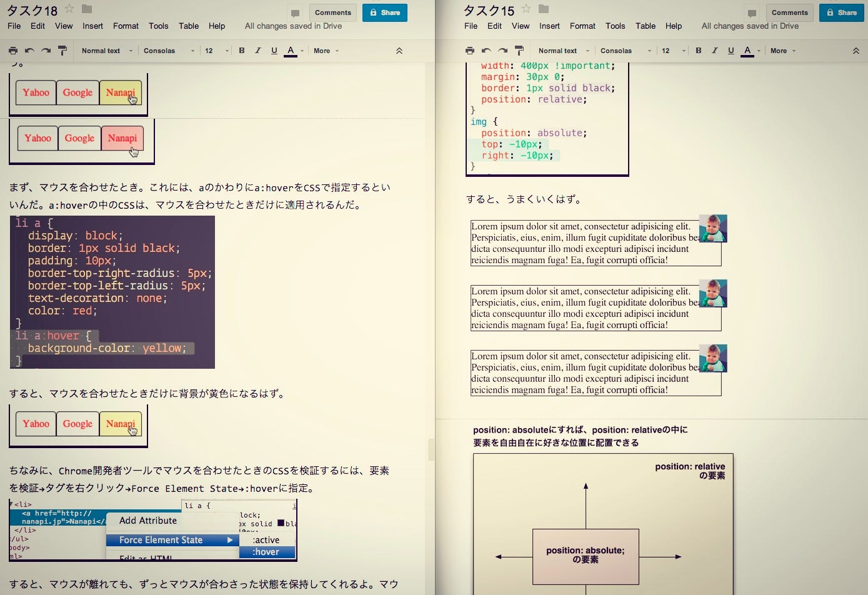Click the redo arrow in left document

(x=46, y=51)
